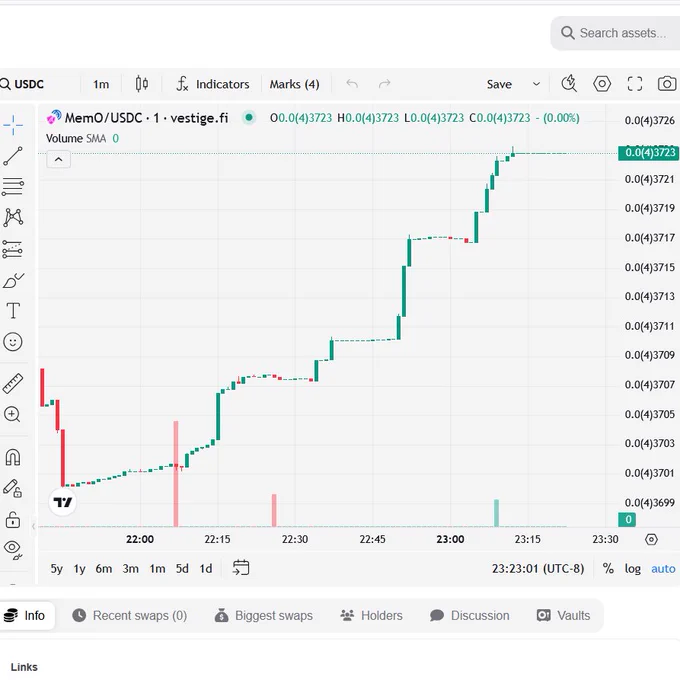Image resolution: width=680 pixels, height=680 pixels.
Task: Open the emoji icons tool
Action: click(13, 342)
